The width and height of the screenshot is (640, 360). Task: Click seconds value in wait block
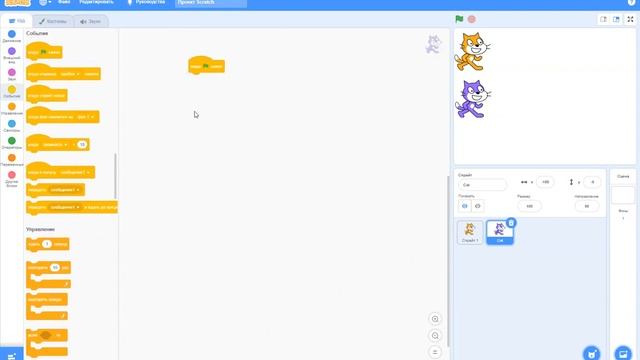pyautogui.click(x=47, y=244)
